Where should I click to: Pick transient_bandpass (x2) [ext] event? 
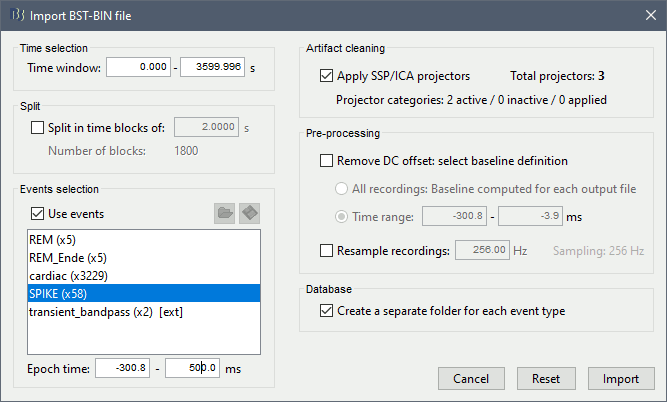click(106, 312)
